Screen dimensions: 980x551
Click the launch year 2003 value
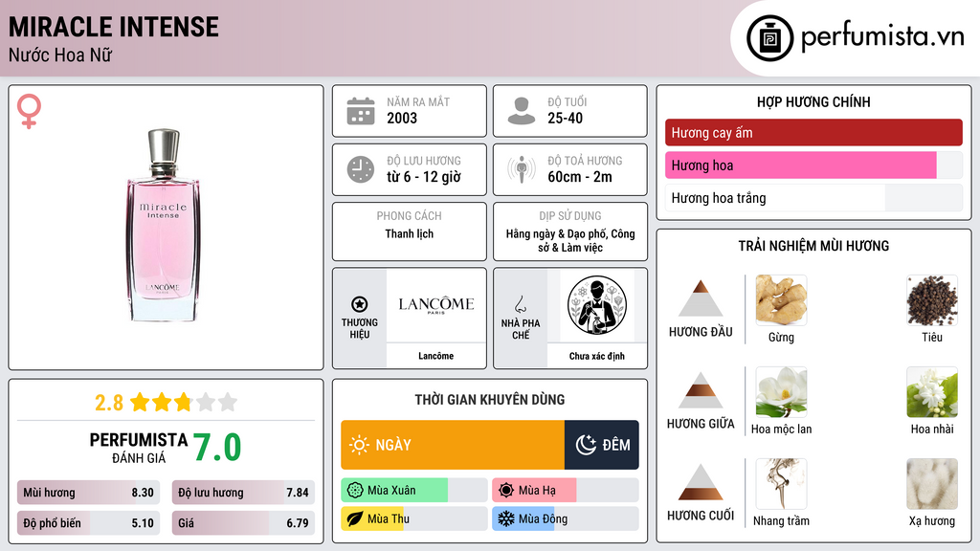[402, 118]
